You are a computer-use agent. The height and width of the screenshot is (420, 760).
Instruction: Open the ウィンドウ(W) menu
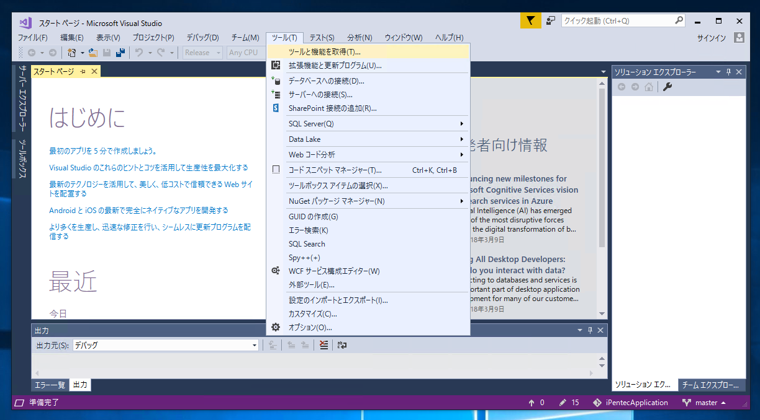tap(403, 38)
